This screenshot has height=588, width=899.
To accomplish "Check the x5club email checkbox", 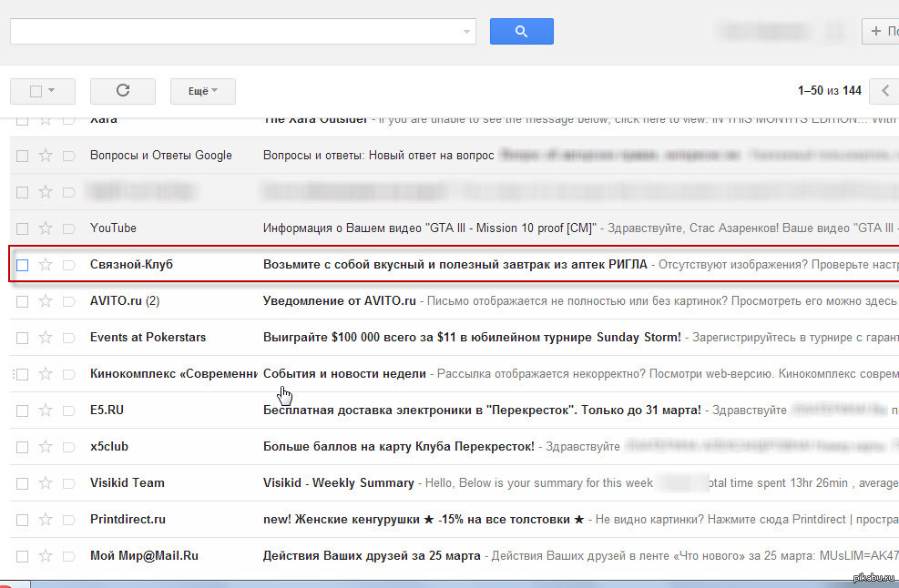I will (23, 447).
